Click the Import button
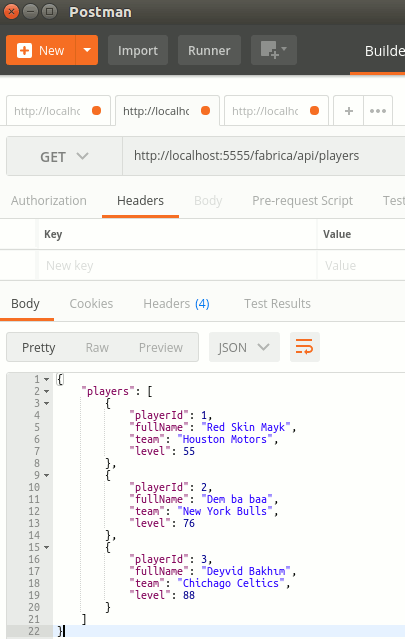The image size is (405, 639). (138, 50)
